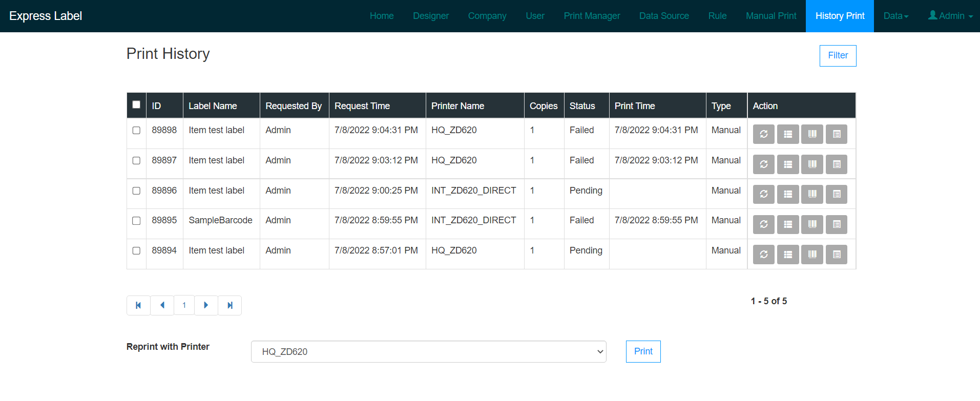Tick the select-all checkbox in table header

click(136, 105)
